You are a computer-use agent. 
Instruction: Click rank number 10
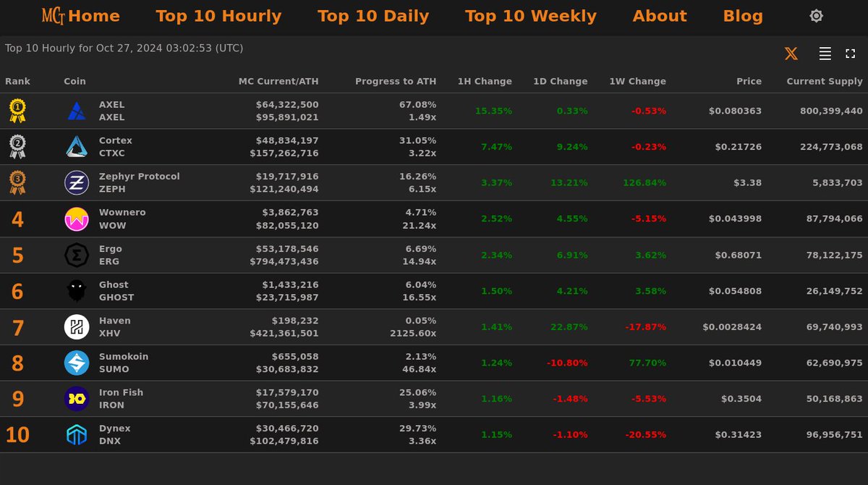pos(17,435)
